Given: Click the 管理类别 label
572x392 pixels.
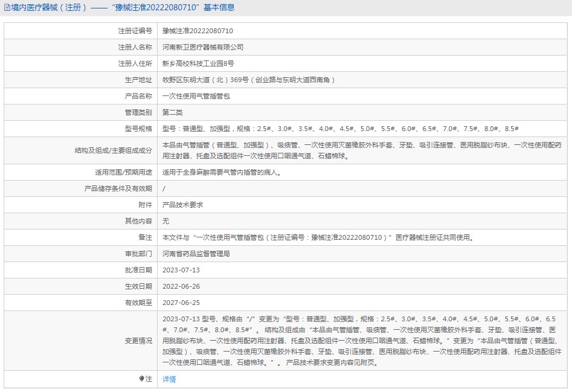Looking at the screenshot, I should click(x=138, y=112).
